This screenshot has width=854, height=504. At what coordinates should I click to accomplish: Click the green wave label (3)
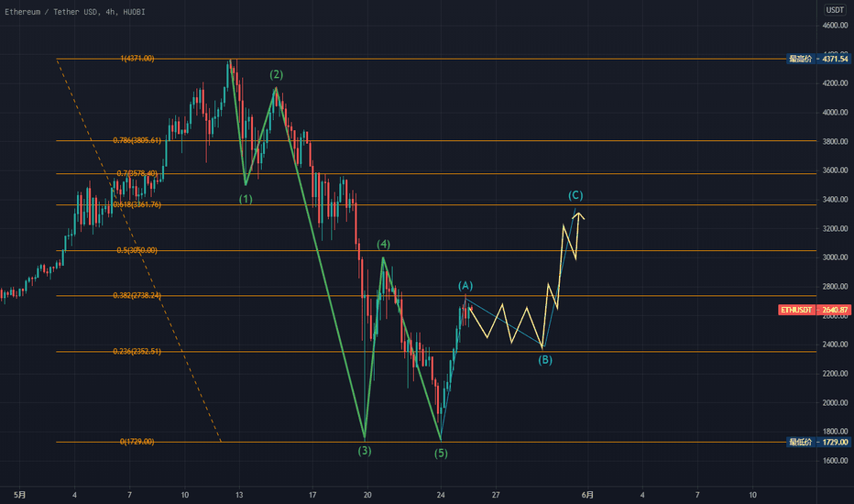point(365,451)
